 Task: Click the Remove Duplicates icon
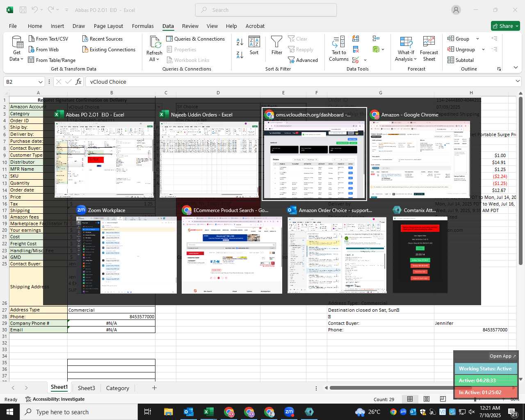click(x=356, y=49)
